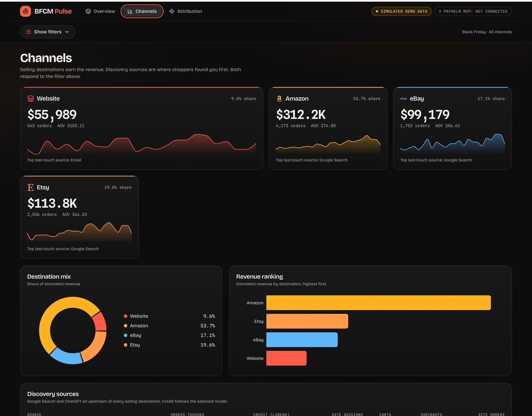
Task: Click the PayHelm MCP Not Connected badge
Action: [473, 12]
